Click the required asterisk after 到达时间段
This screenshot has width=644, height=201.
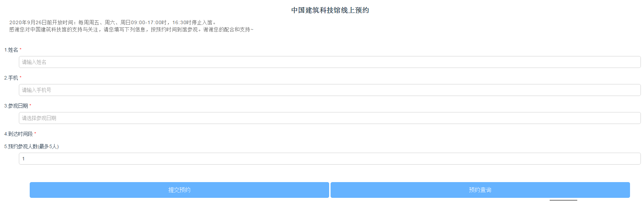pyautogui.click(x=35, y=133)
